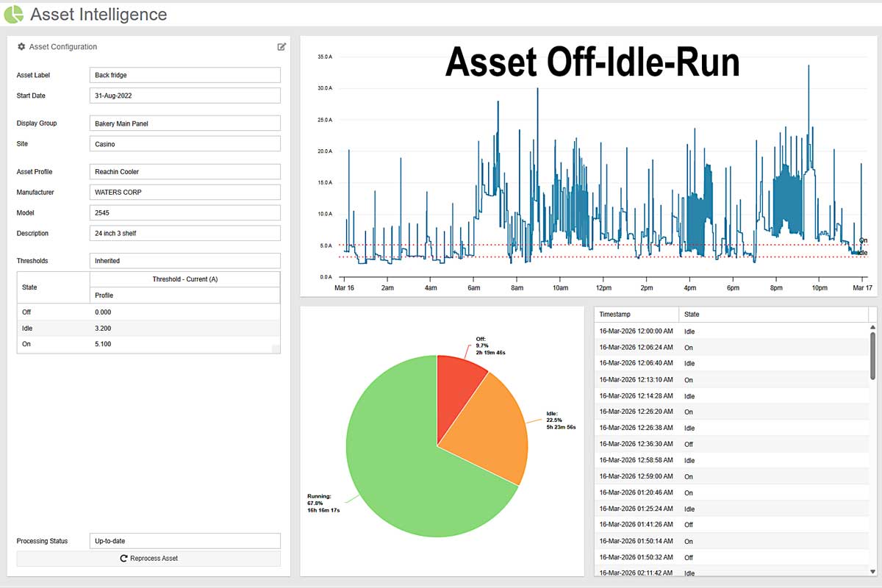882x588 pixels.
Task: Click the Reprocess Asset button
Action: point(148,559)
